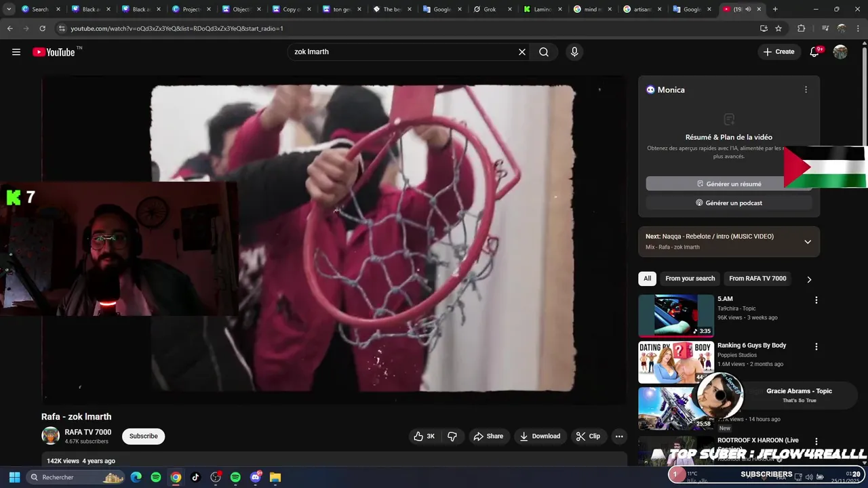This screenshot has height=488, width=868.
Task: Click the taskbar 'Rechercher' search box
Action: (x=77, y=477)
